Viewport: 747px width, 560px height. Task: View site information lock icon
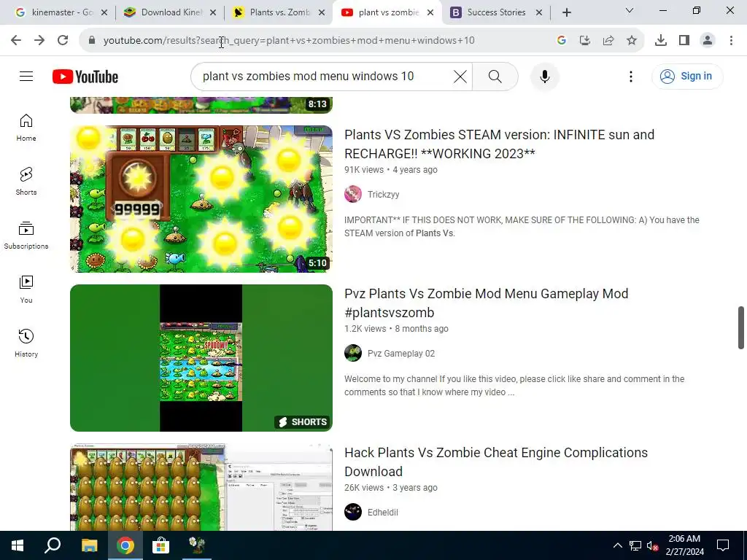(x=92, y=41)
